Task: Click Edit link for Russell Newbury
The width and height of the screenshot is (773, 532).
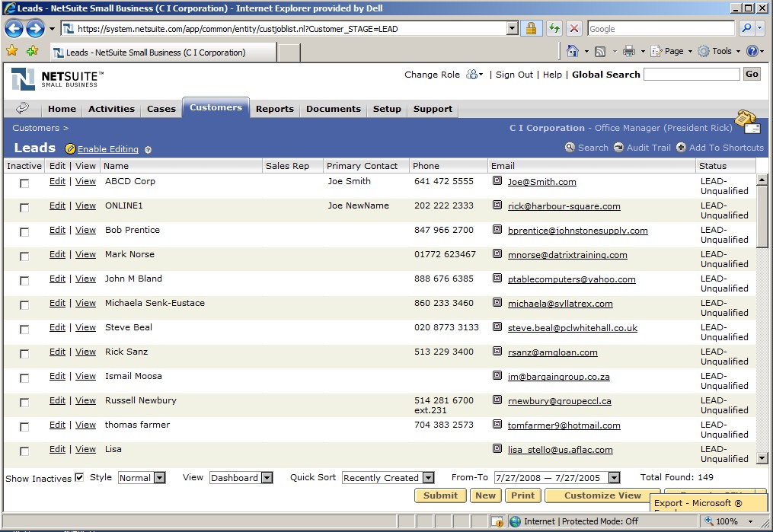Action: click(x=57, y=400)
